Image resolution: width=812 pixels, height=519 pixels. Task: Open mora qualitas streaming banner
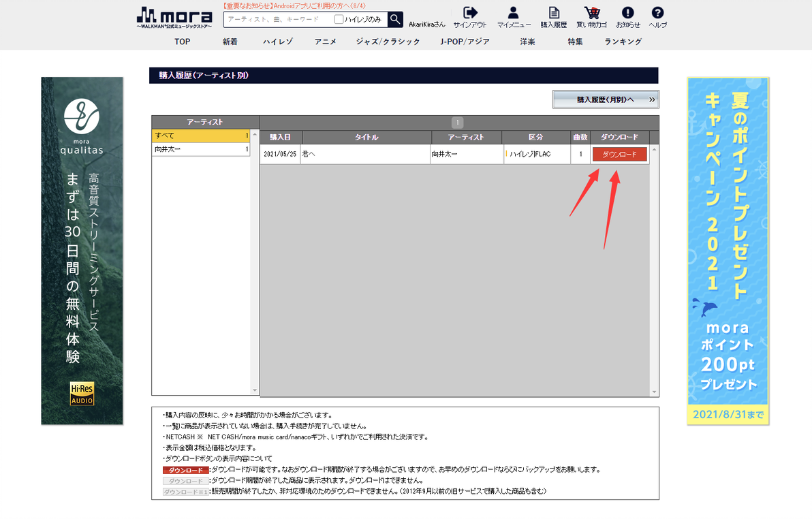(x=82, y=251)
